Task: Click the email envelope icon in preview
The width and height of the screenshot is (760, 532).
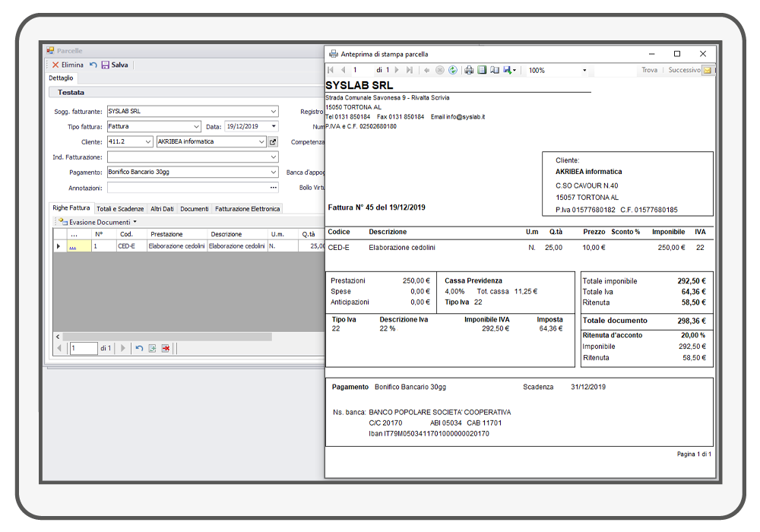Action: point(707,71)
